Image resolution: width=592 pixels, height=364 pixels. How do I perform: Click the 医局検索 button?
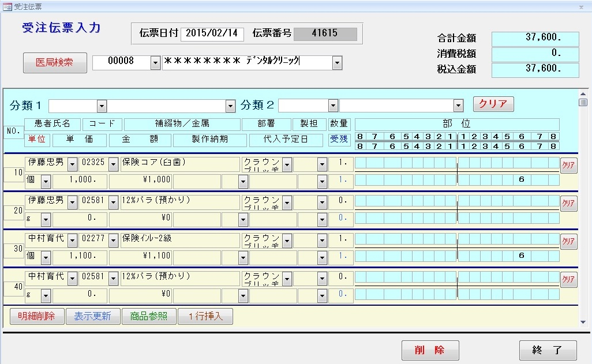pyautogui.click(x=55, y=63)
